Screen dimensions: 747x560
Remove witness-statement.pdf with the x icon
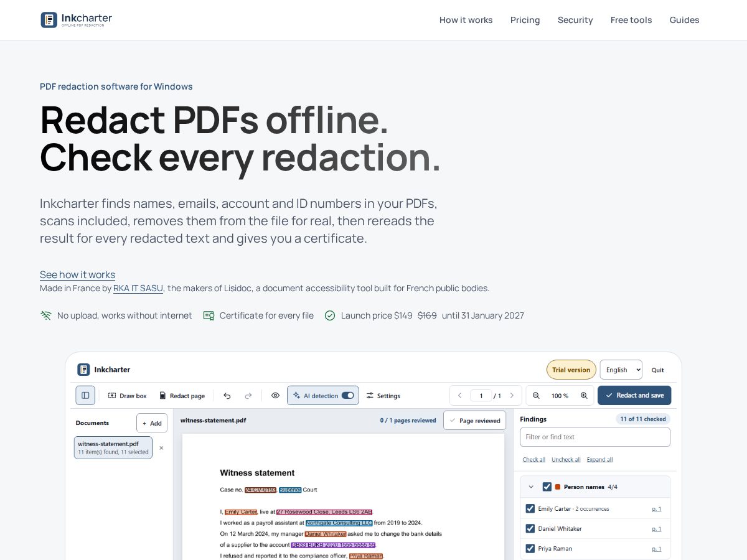[161, 447]
